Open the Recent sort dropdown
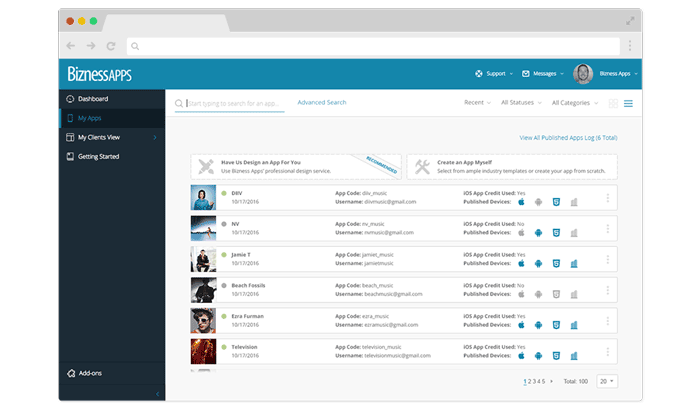The image size is (700, 405). pos(477,103)
